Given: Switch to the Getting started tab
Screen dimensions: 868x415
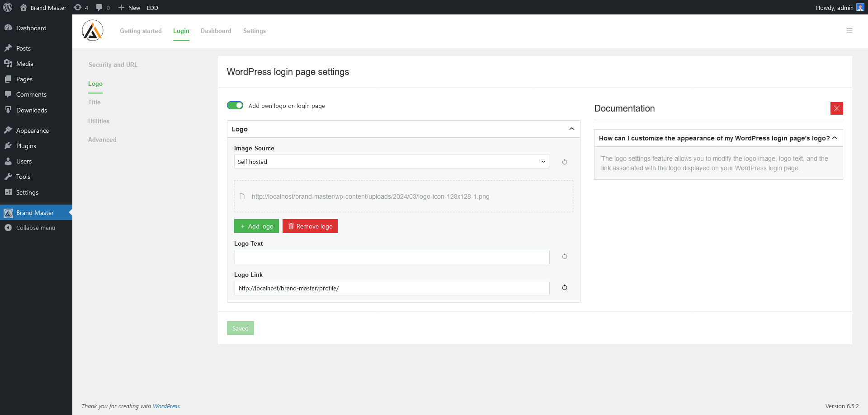Looking at the screenshot, I should 141,31.
